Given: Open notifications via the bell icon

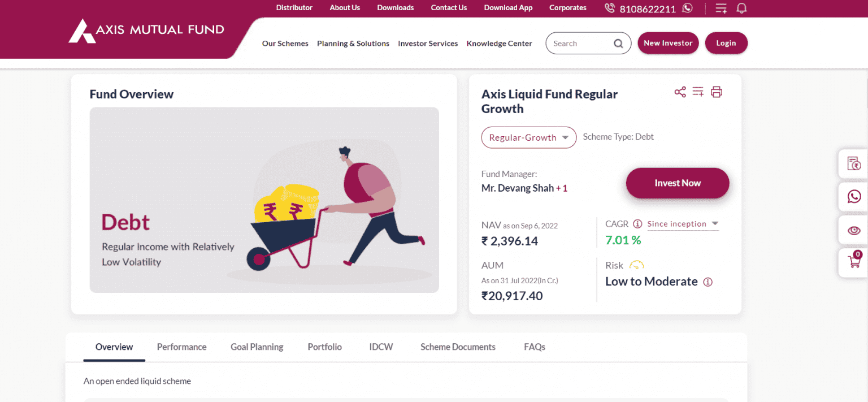Looking at the screenshot, I should (x=741, y=8).
